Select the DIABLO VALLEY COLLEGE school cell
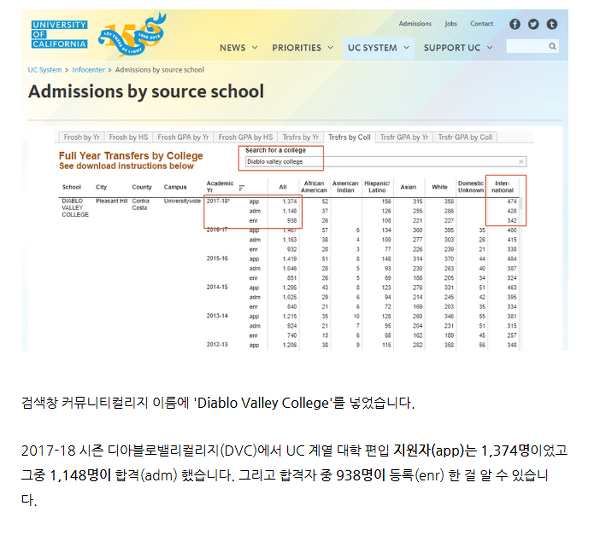Screen dimensions: 600x535 click(x=75, y=208)
